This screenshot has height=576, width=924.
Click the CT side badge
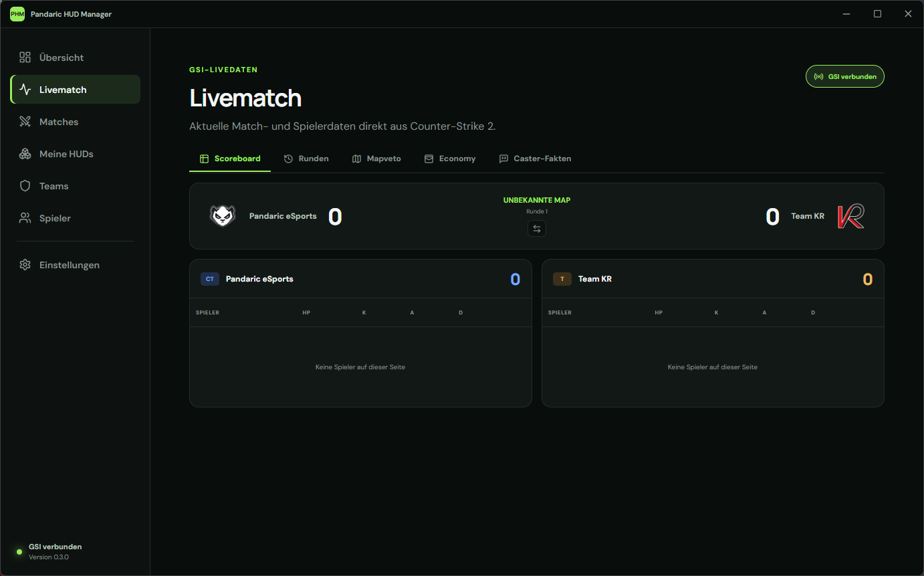point(210,279)
